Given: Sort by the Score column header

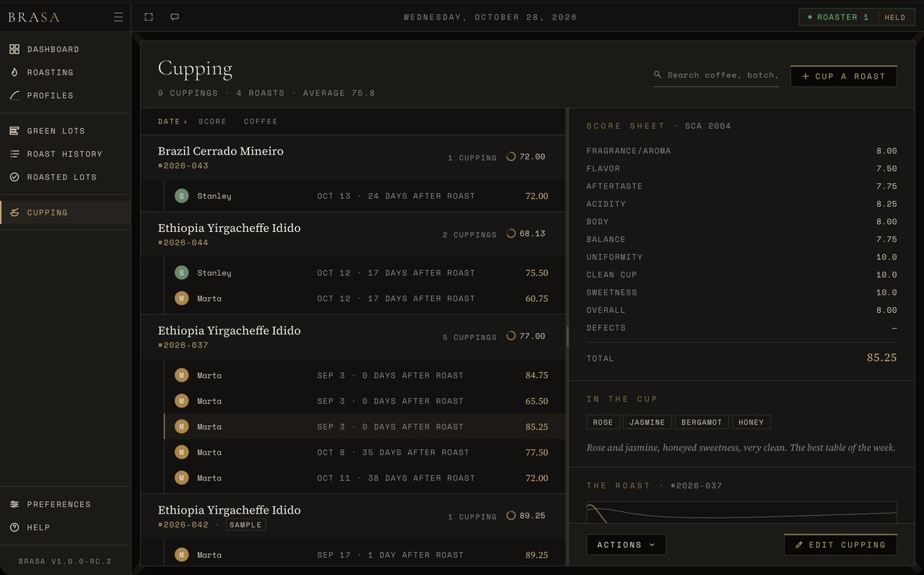Looking at the screenshot, I should [x=212, y=121].
